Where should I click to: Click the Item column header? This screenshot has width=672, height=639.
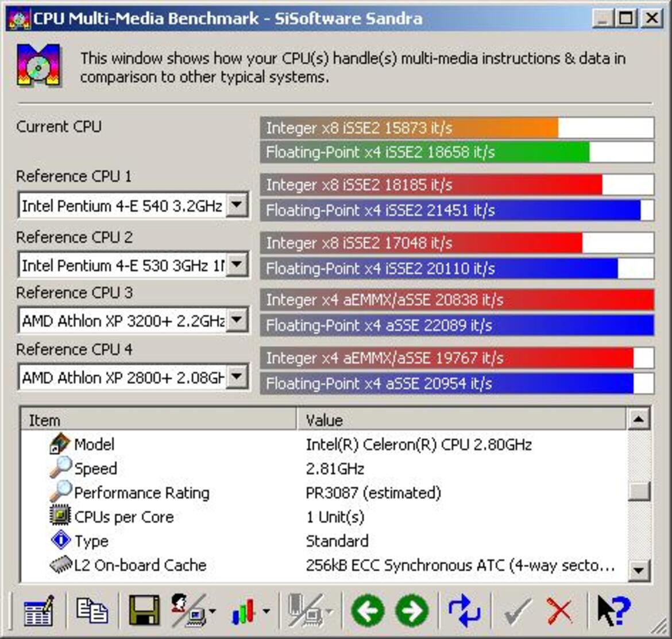click(158, 419)
